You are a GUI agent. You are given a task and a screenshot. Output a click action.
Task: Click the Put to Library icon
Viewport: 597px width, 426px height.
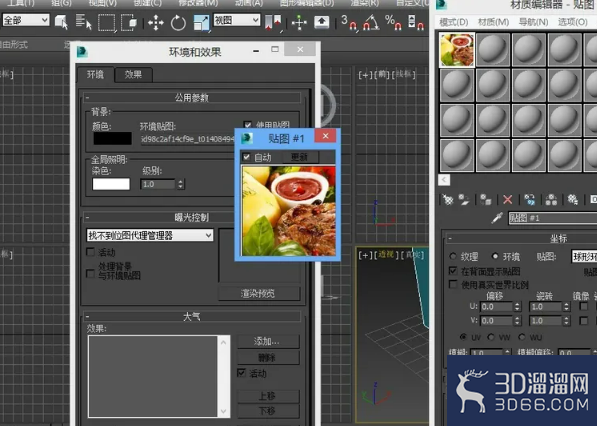(572, 199)
